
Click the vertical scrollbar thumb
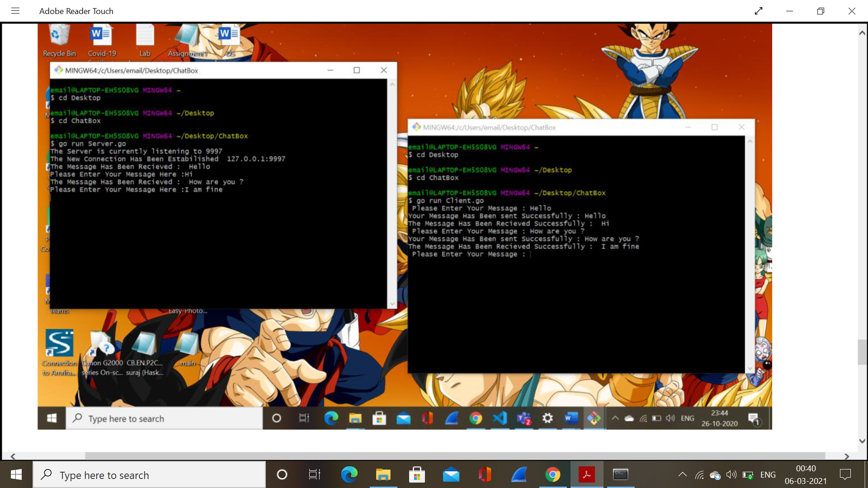point(862,352)
